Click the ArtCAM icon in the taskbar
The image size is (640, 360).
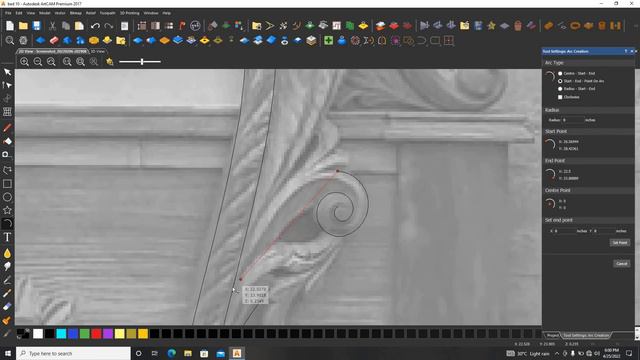pyautogui.click(x=237, y=353)
